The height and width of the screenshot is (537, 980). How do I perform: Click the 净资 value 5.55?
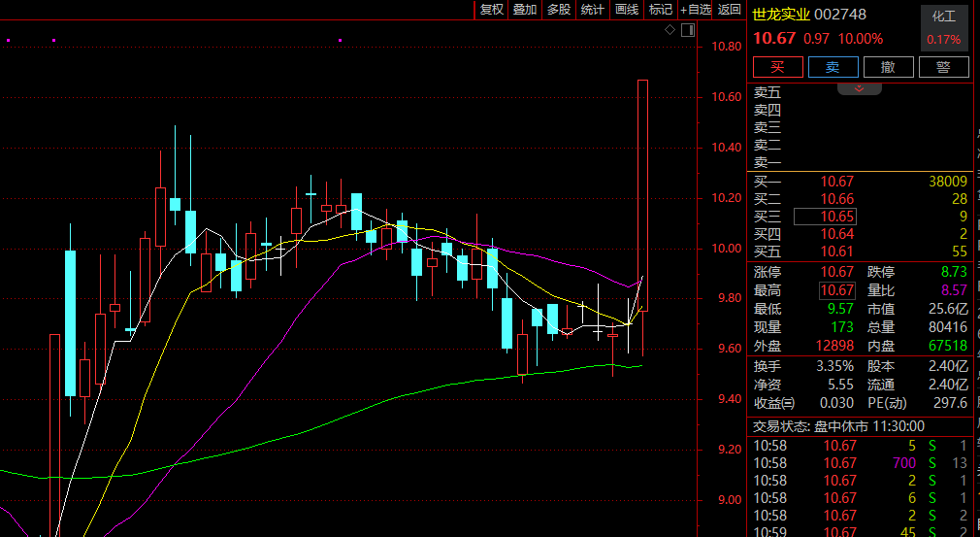840,386
